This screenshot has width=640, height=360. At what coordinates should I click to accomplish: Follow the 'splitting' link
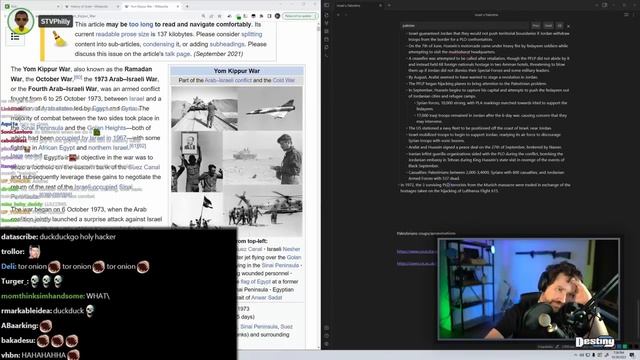(251, 34)
